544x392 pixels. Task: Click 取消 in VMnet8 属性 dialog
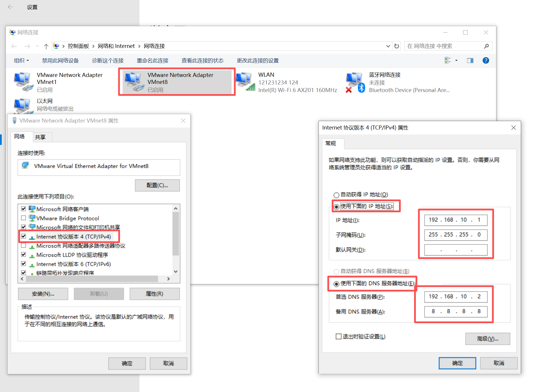(x=169, y=364)
